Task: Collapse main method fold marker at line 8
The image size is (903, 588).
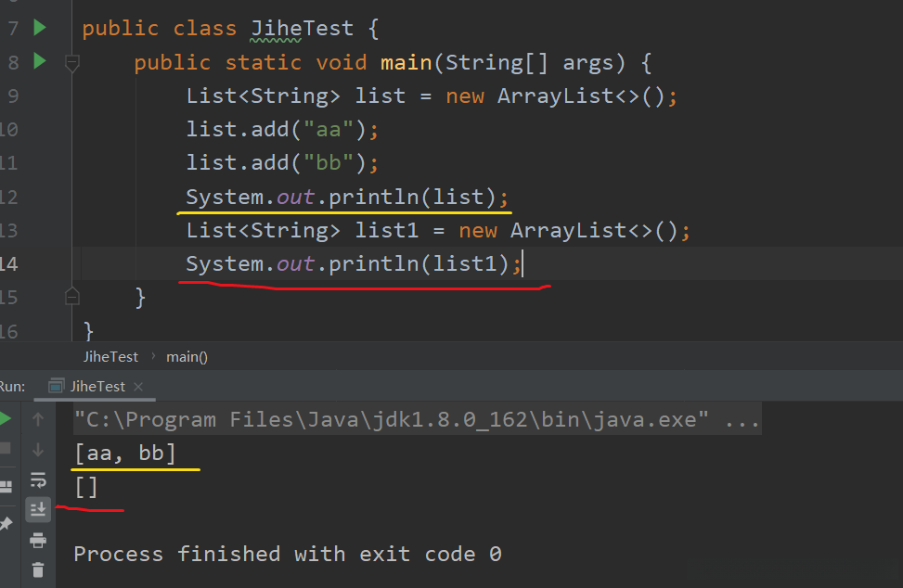Action: [72, 62]
